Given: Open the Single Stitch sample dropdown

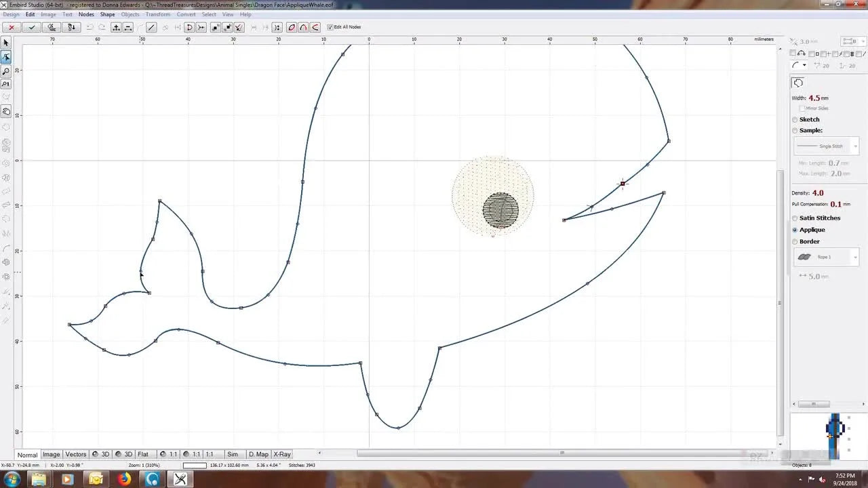Looking at the screenshot, I should 854,146.
